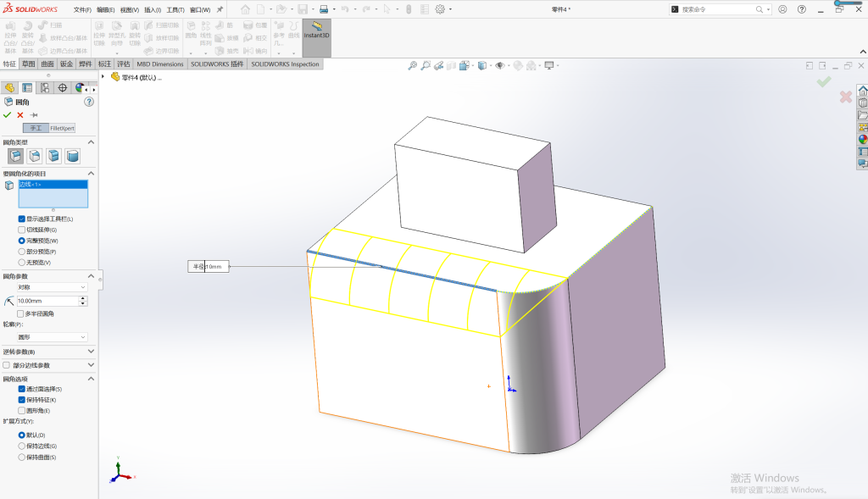Select the 部分预览 radio option

(x=21, y=252)
